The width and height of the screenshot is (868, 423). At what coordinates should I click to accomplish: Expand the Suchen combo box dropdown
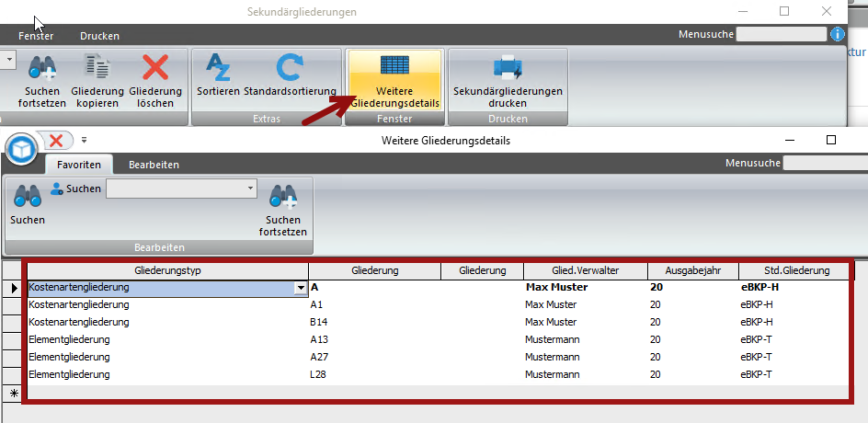[x=250, y=189]
